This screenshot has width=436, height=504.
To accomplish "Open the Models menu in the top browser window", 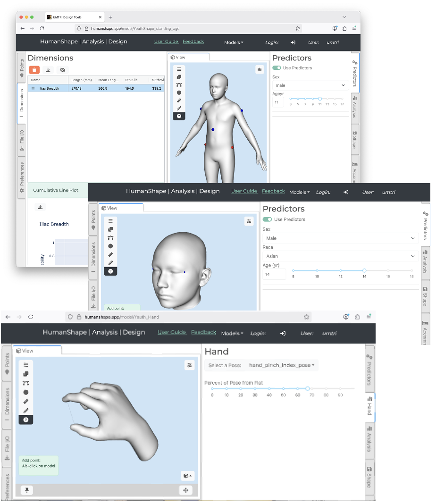I will point(234,42).
